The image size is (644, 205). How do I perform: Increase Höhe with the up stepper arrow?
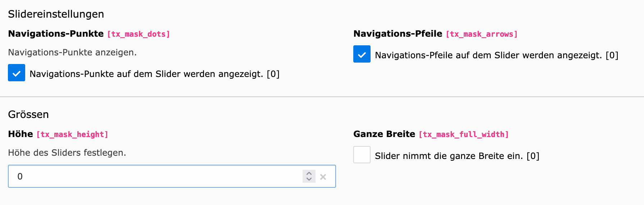point(309,173)
